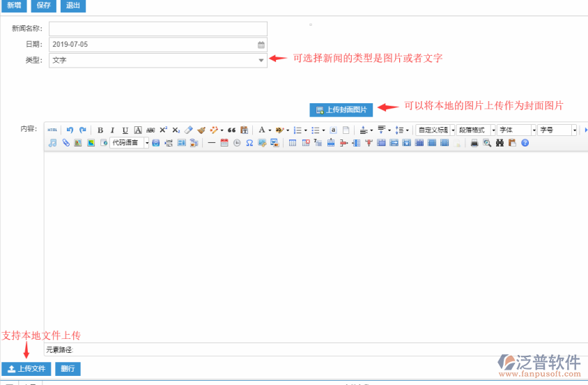The width and height of the screenshot is (588, 385).
Task: Redo the last undone edit
Action: tap(83, 130)
